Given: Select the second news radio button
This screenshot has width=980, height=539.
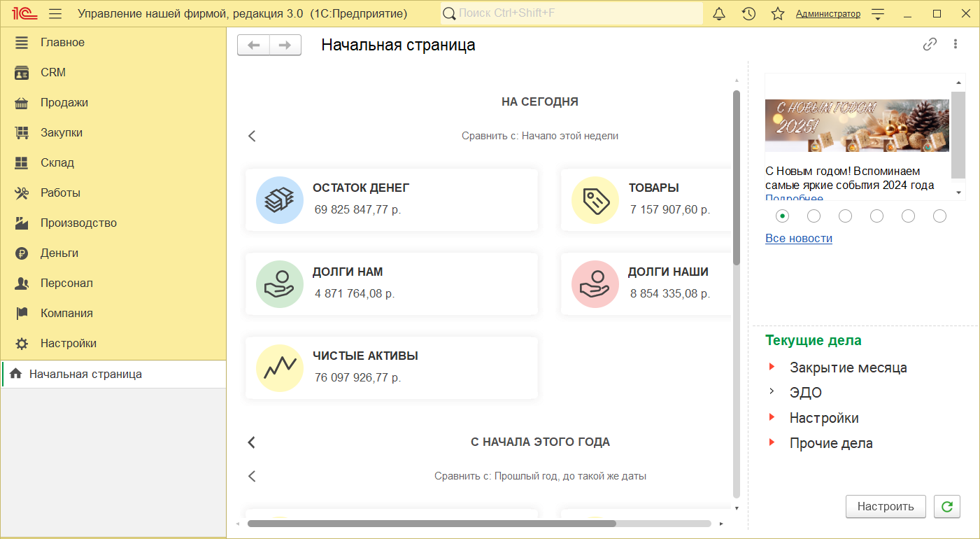Looking at the screenshot, I should pos(814,216).
